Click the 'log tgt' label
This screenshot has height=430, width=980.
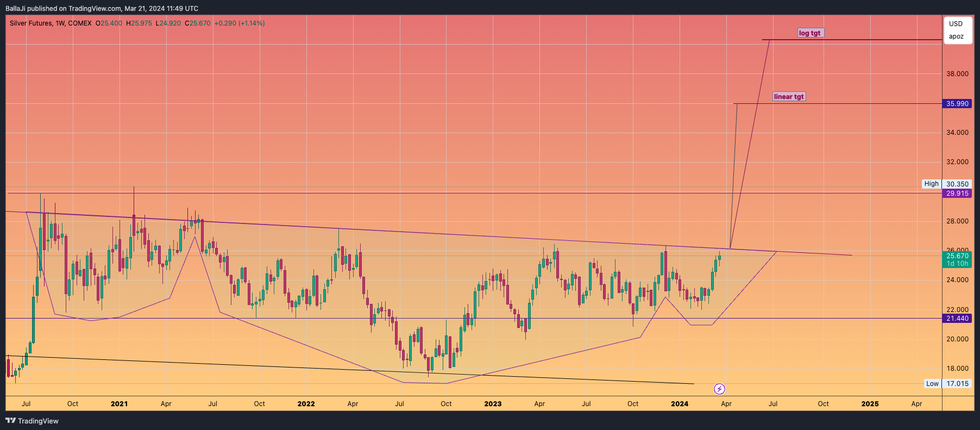coord(810,33)
